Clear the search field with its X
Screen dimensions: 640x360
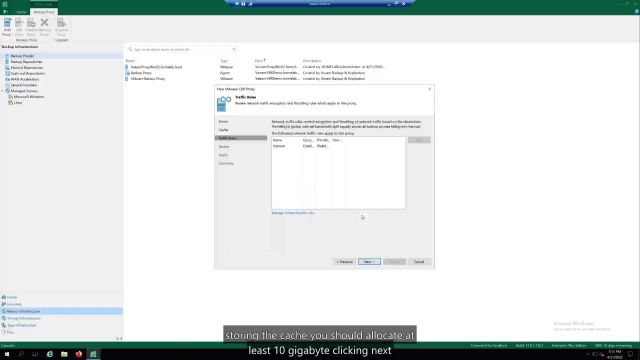click(x=234, y=49)
